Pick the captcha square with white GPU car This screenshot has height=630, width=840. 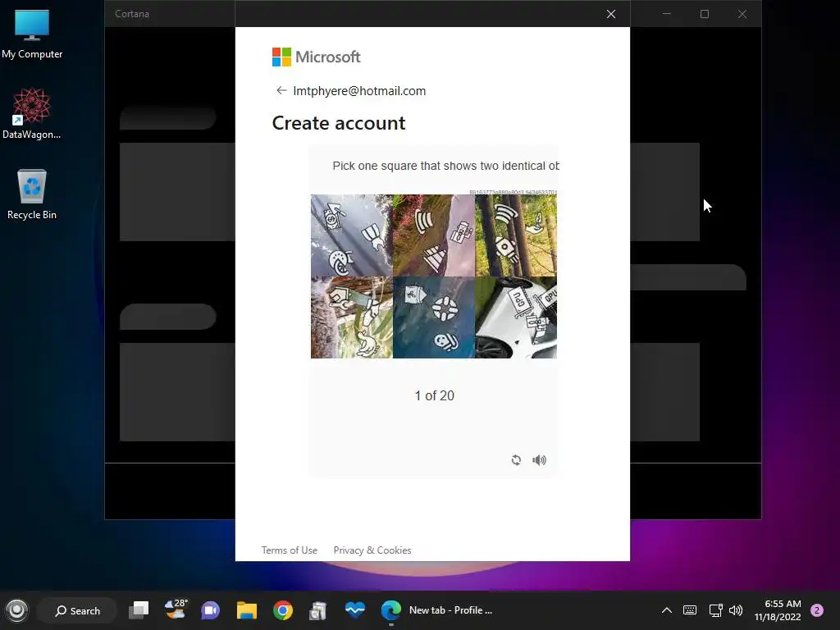(516, 317)
